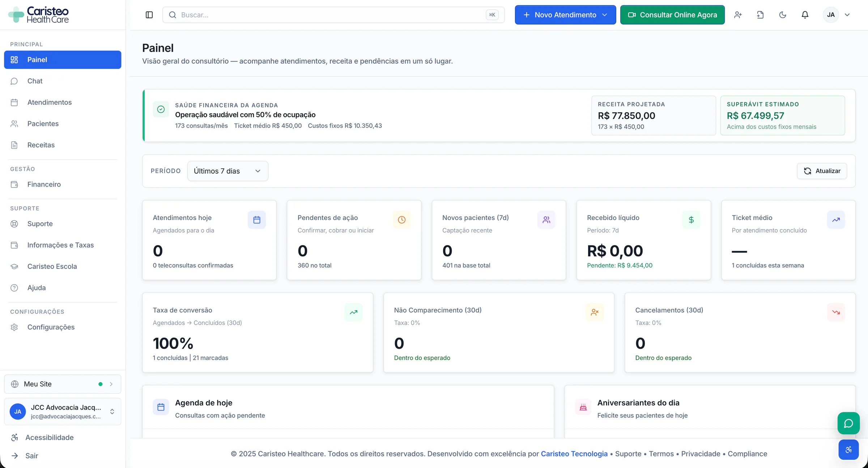Image resolution: width=868 pixels, height=468 pixels.
Task: Open Caristeo Escola in sidebar
Action: 63,267
